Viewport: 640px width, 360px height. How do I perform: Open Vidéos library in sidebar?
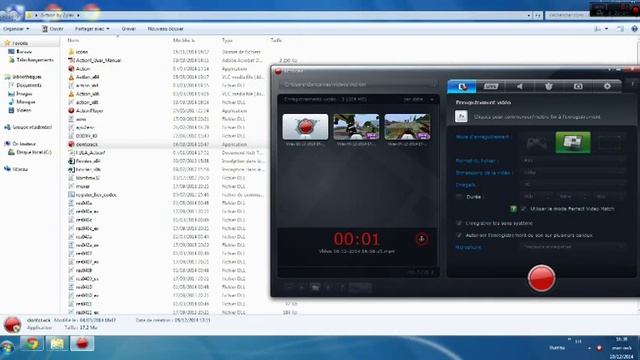click(x=20, y=110)
